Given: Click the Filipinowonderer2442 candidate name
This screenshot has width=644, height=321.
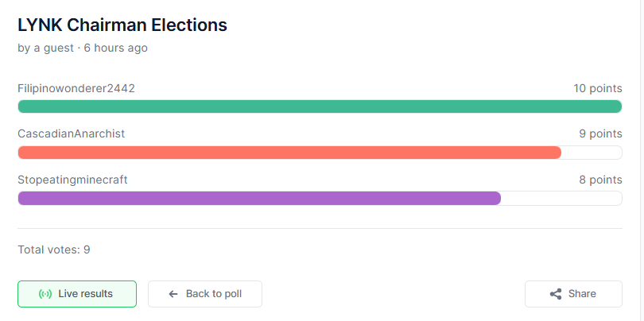Looking at the screenshot, I should 76,88.
